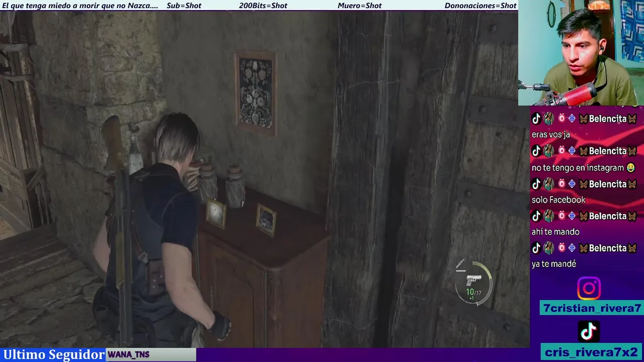644x362 pixels.
Task: Click the blue diamond badge above "no te tengo en instagram"
Action: pyautogui.click(x=572, y=151)
